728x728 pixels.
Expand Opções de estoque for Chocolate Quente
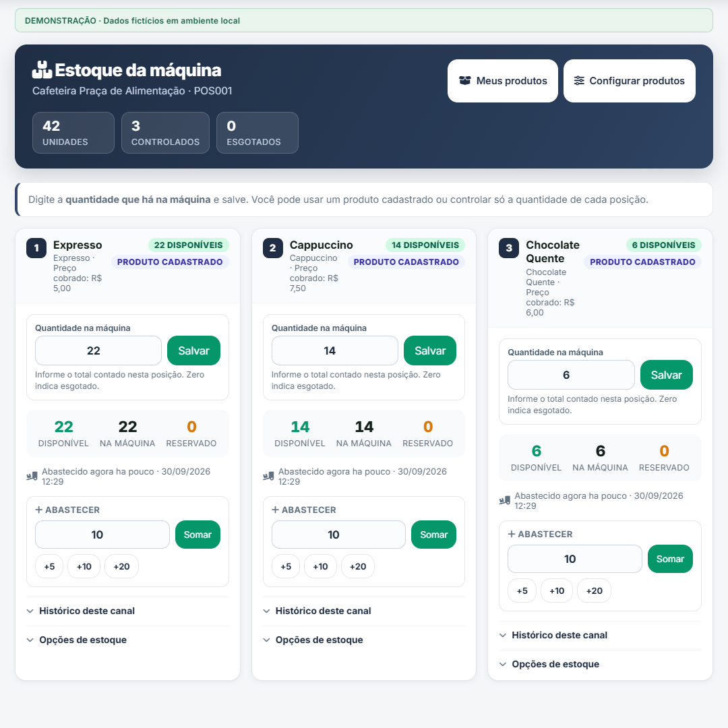click(x=601, y=665)
